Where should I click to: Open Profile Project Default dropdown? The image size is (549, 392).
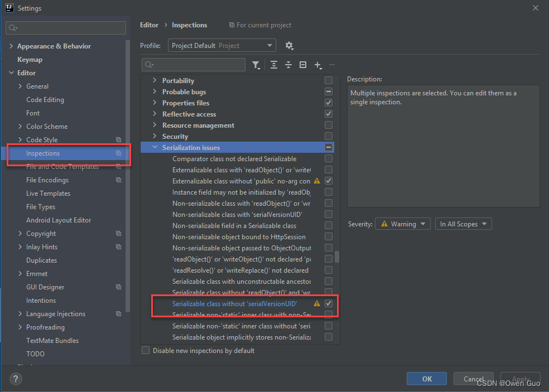[222, 46]
